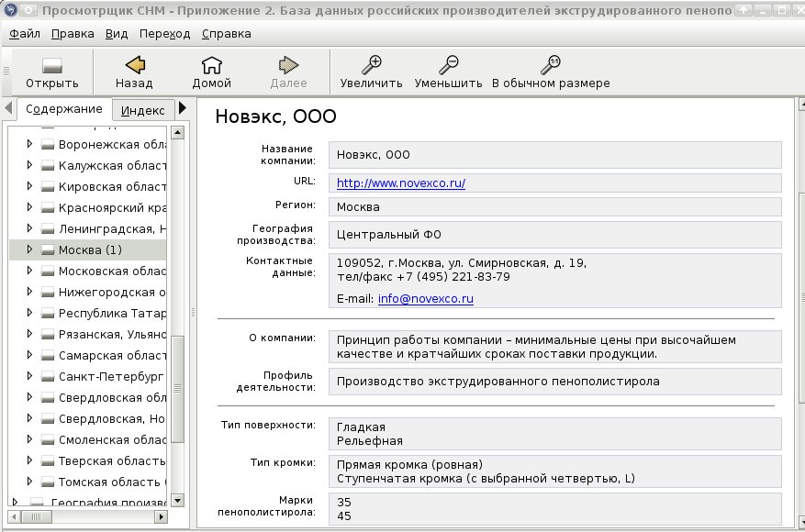This screenshot has height=532, width=805.
Task: Click the tree horizontal scrollbar right arrow
Action: point(162,516)
